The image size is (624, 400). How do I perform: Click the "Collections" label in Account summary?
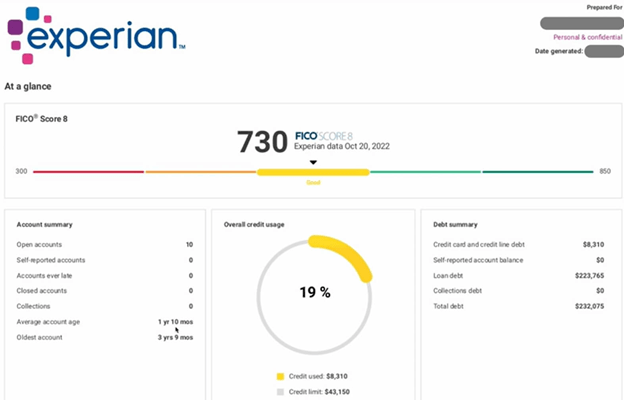33,306
